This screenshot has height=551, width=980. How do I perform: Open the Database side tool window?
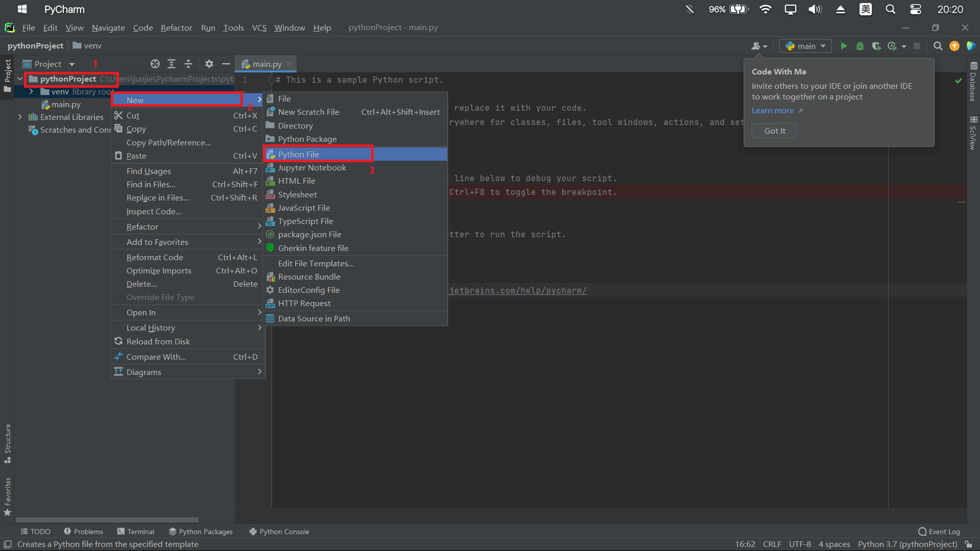click(973, 82)
